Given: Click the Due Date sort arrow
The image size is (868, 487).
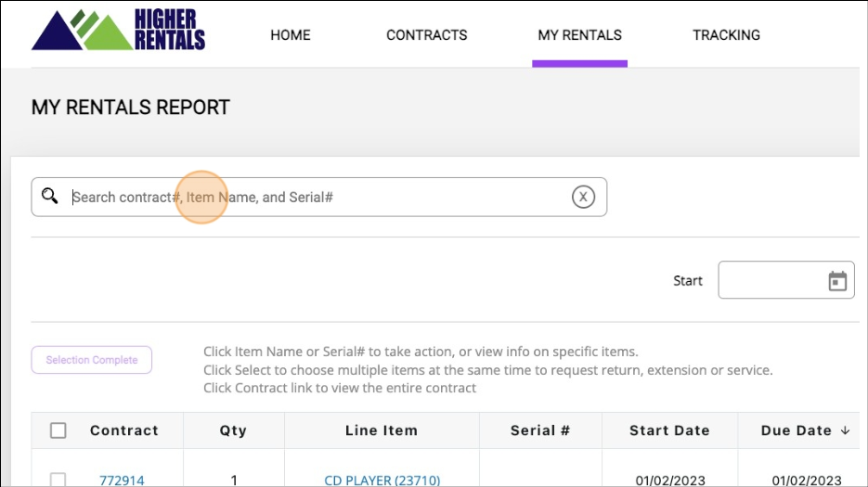Looking at the screenshot, I should point(845,430).
